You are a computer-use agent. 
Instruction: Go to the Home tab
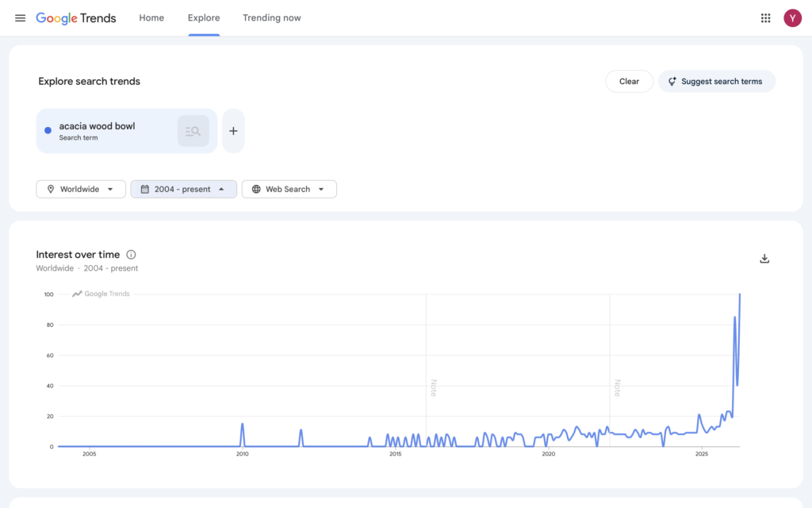151,18
